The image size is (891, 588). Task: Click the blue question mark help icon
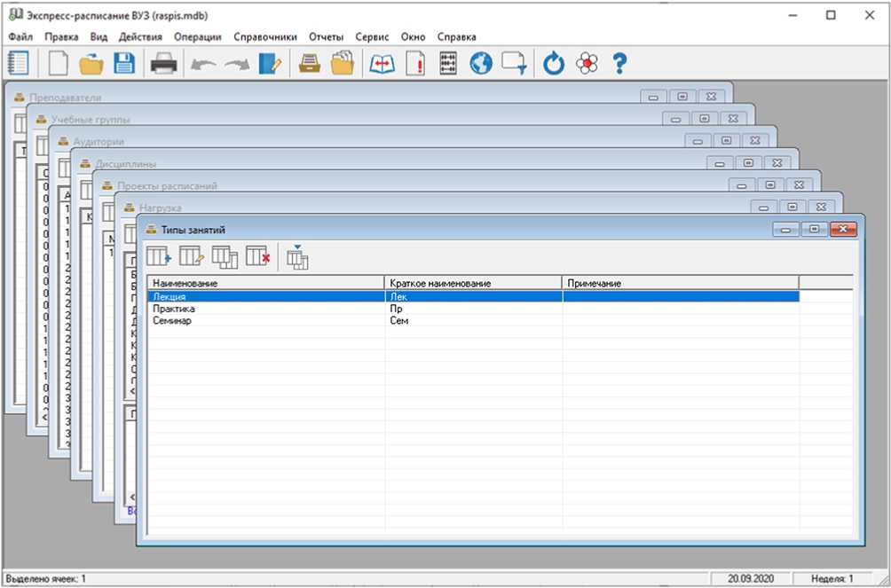[x=619, y=64]
